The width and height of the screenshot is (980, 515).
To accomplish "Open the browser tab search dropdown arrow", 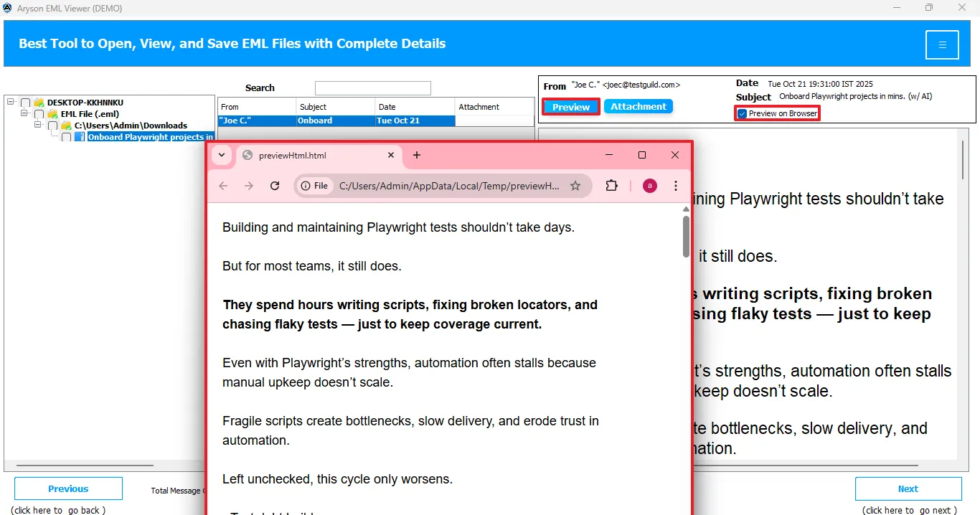I will coord(222,155).
